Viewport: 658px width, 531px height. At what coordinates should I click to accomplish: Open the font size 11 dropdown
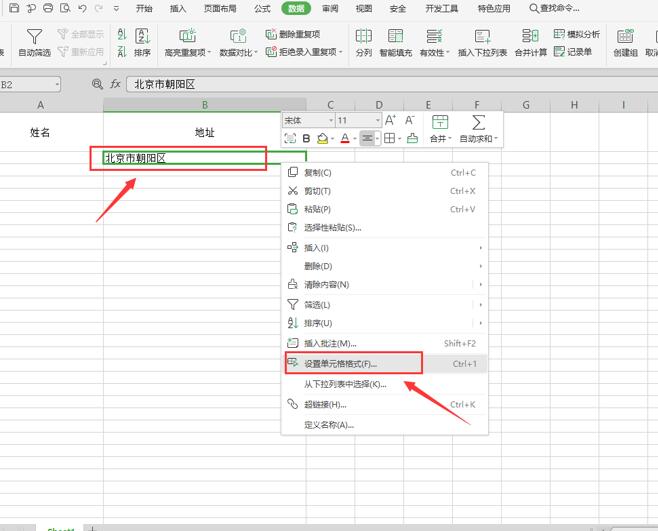point(378,120)
